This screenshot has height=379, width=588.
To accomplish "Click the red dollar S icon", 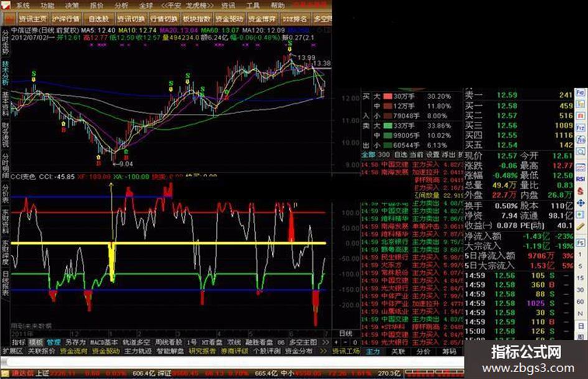I will pos(581,191).
